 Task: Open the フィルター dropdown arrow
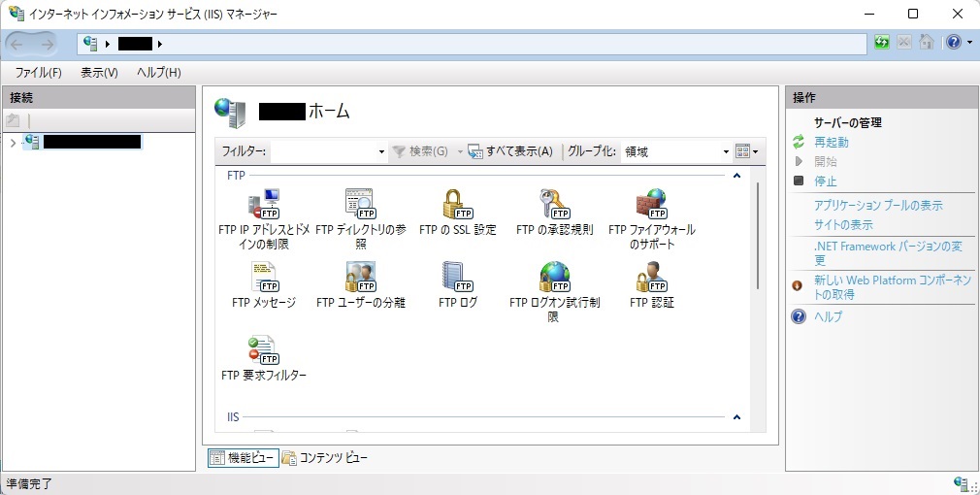tap(381, 151)
